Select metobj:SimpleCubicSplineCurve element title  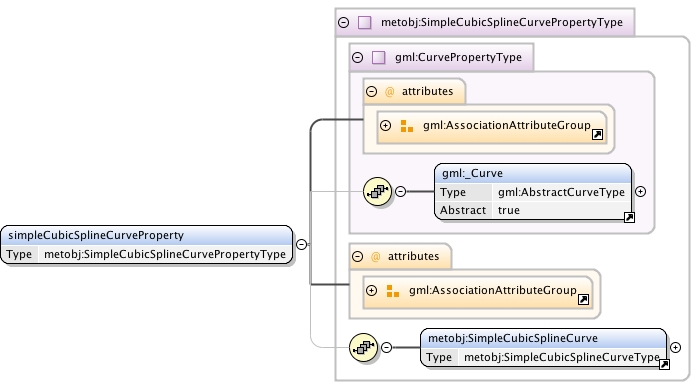[x=513, y=338]
